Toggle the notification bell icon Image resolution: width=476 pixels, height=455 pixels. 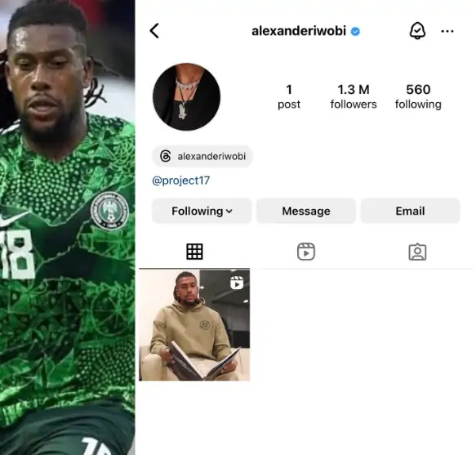(x=417, y=31)
